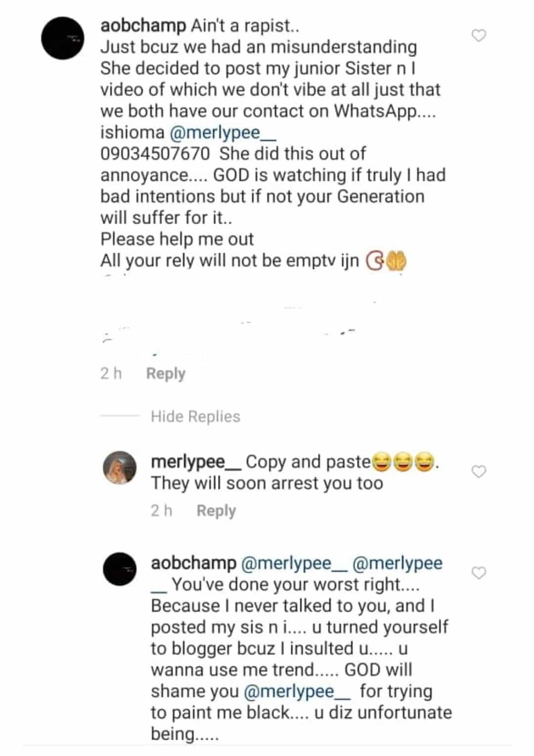Collapse thread with Hide Replies
The height and width of the screenshot is (756, 534).
195,417
